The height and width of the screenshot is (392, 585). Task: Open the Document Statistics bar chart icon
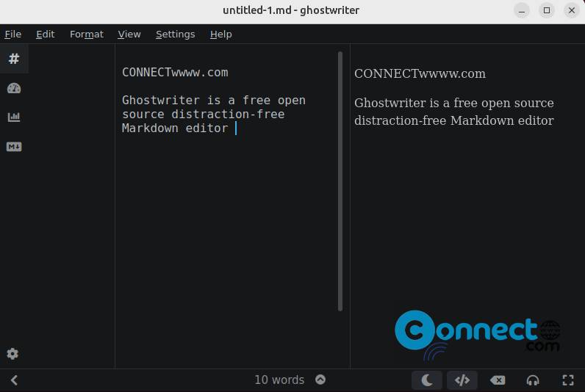coord(14,117)
